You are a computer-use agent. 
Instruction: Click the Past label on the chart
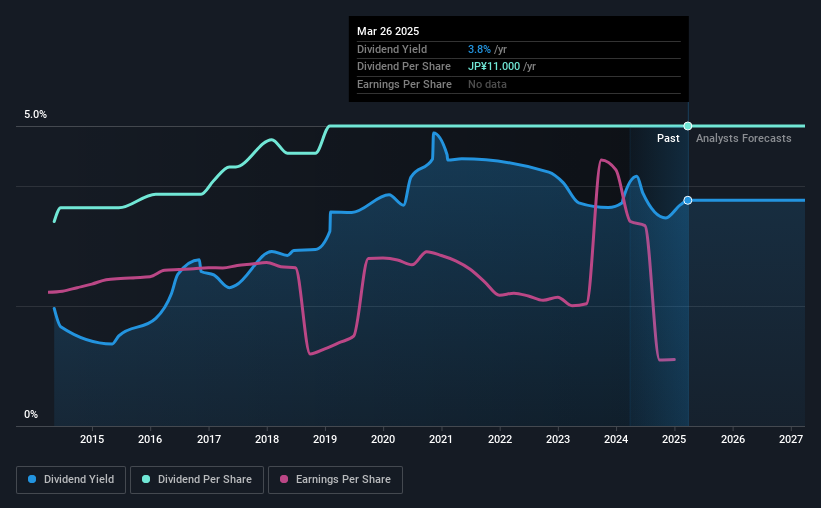tap(668, 138)
